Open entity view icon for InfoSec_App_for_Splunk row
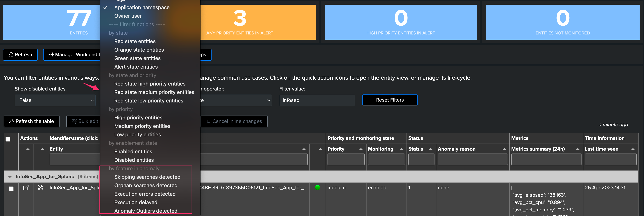The image size is (644, 216). [x=26, y=187]
